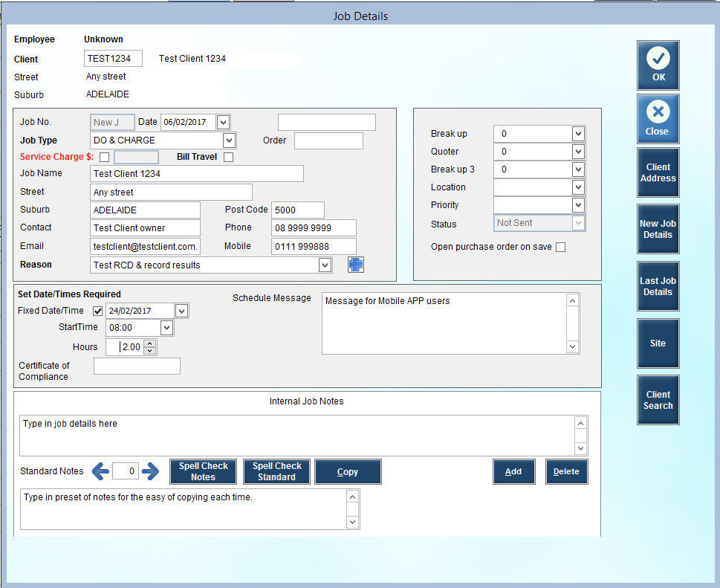This screenshot has width=720, height=588.
Task: Expand the Priority dropdown
Action: tap(578, 205)
